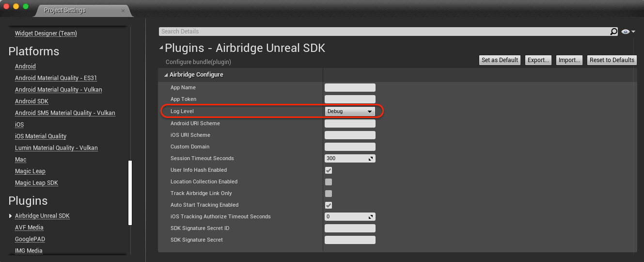Click the Session Timeout Seconds value 300
This screenshot has height=262, width=644.
350,159
